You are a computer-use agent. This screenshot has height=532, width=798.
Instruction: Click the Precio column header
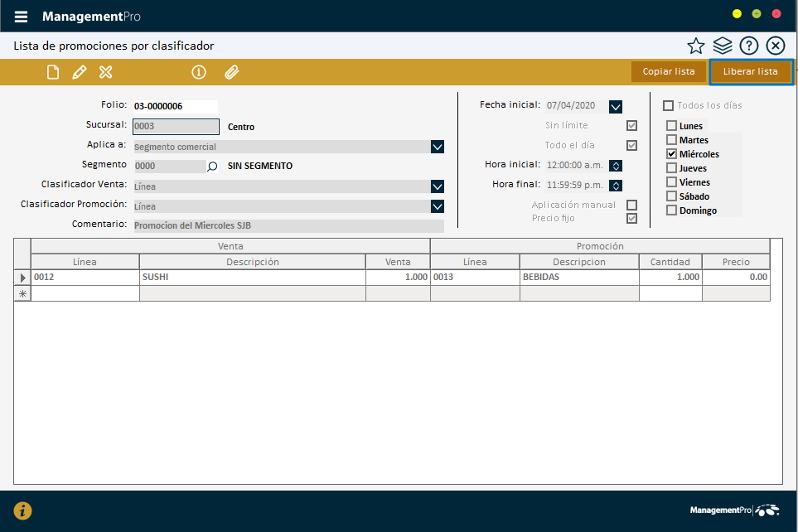tap(736, 262)
